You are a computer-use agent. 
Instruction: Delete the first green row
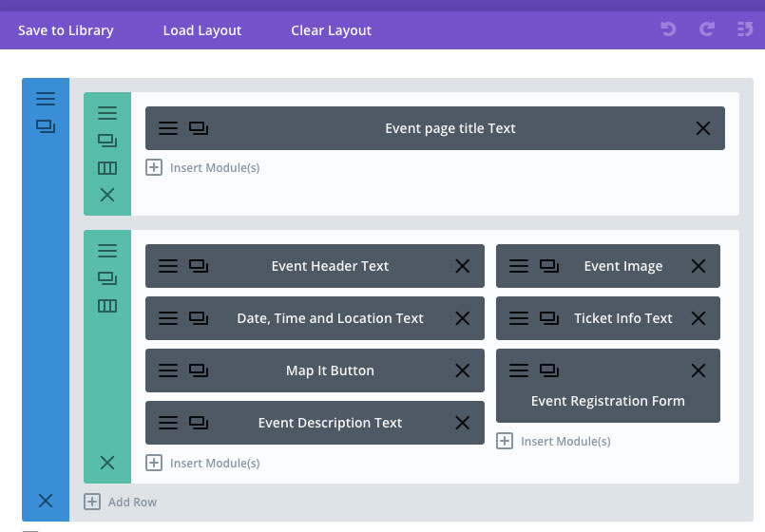107,195
